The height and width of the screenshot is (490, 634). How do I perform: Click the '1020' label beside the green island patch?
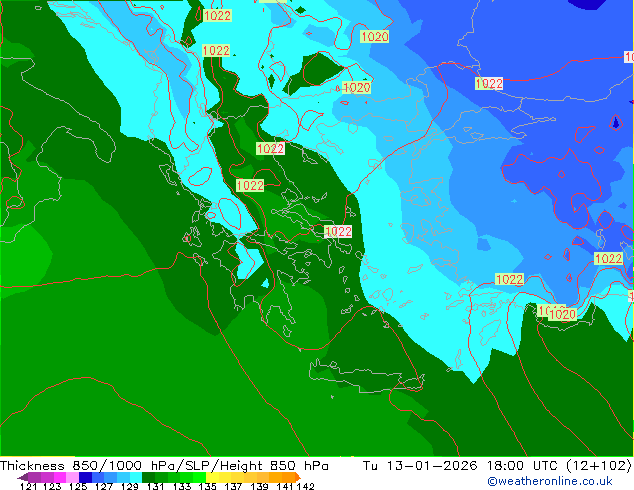click(356, 87)
